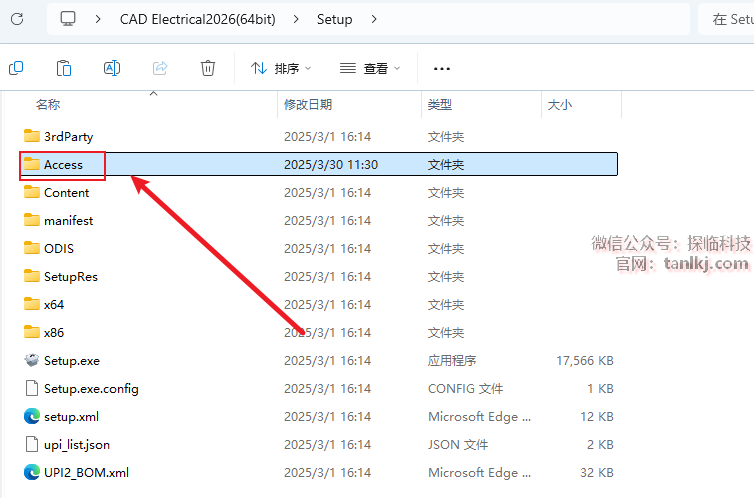
Task: Open the 排序 sort dropdown
Action: pos(281,68)
